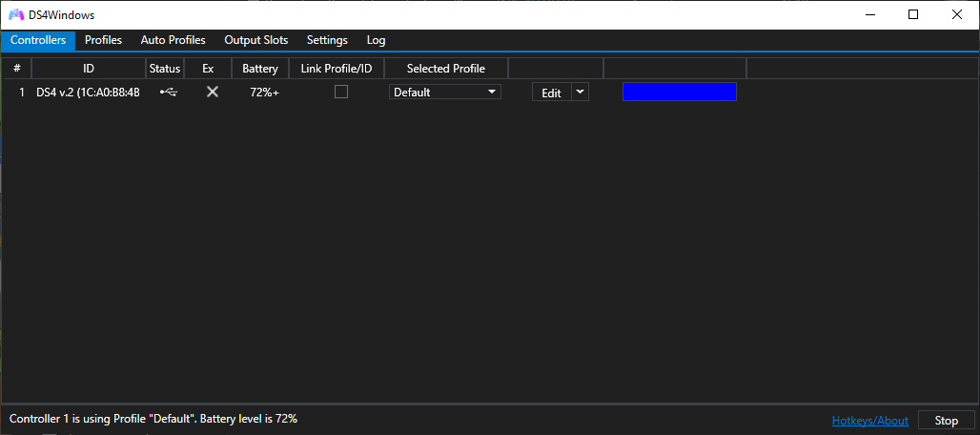
Task: Click the X icon in Ex column
Action: [x=213, y=92]
